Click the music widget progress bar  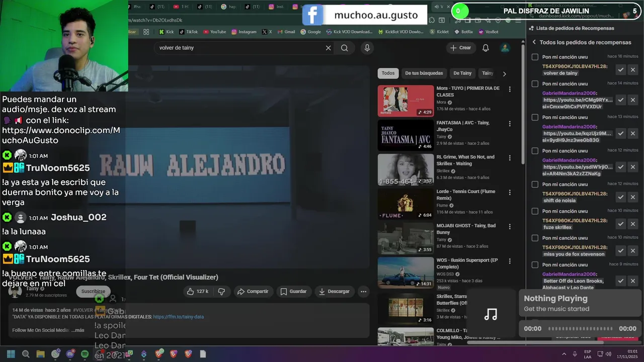coord(580,328)
